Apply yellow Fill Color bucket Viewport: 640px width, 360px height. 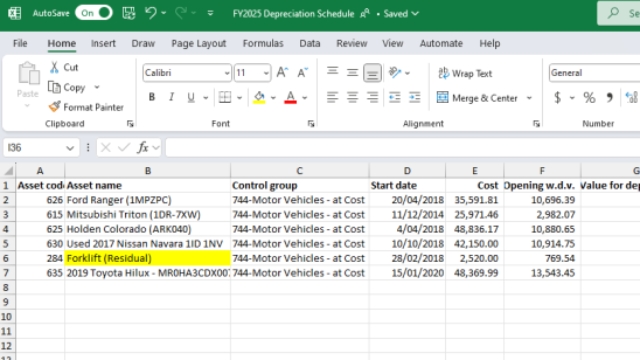point(259,97)
